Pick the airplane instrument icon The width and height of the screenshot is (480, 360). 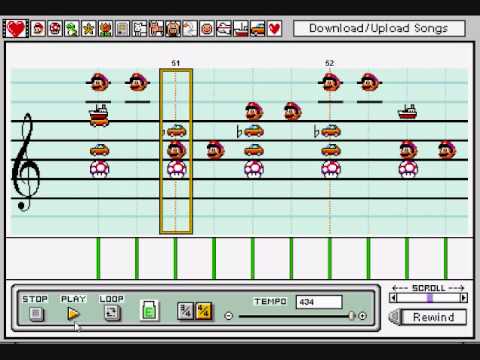pyautogui.click(x=224, y=29)
